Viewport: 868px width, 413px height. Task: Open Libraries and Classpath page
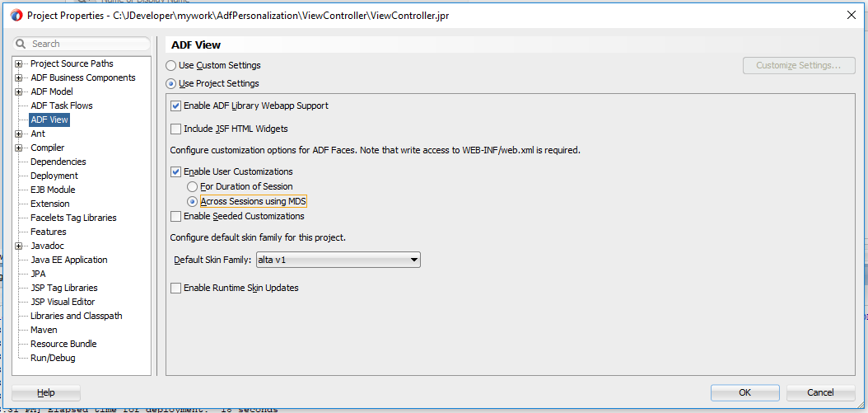coord(77,316)
